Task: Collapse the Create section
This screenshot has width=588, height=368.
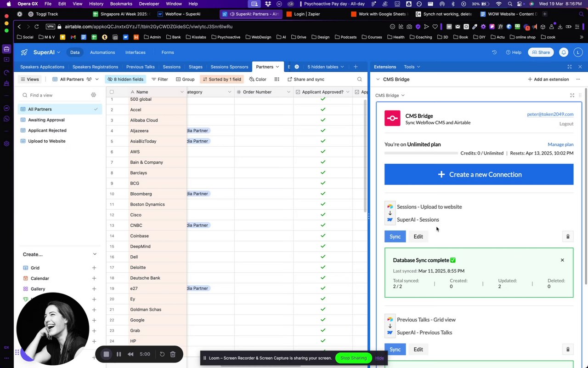Action: tap(95, 254)
